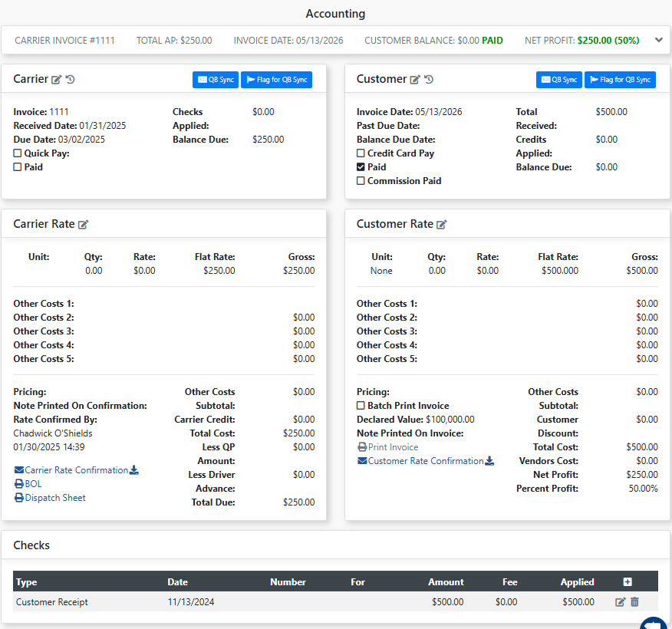This screenshot has width=672, height=629.
Task: Click printer icon next to Dispatch Sheet
Action: [x=19, y=498]
